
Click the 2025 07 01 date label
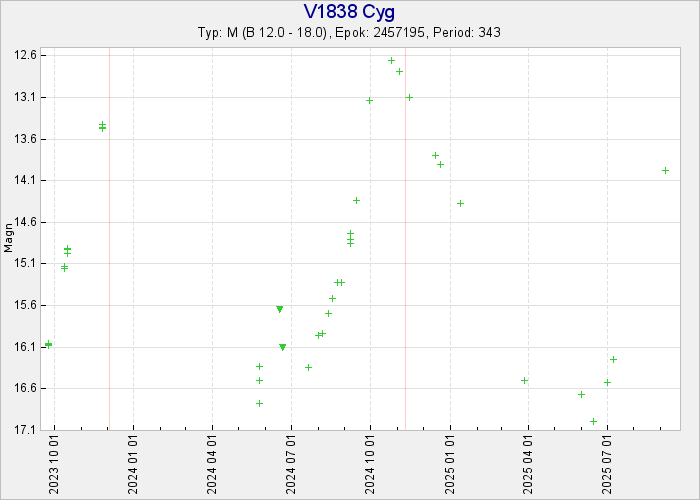click(607, 465)
